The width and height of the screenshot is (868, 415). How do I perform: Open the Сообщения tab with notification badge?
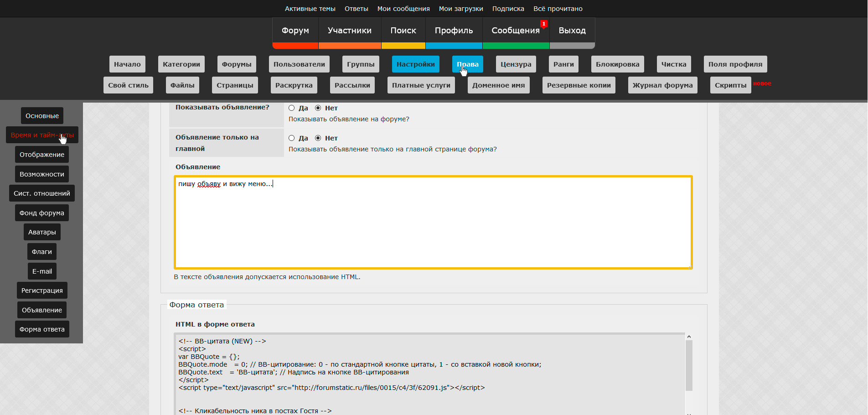pyautogui.click(x=516, y=31)
